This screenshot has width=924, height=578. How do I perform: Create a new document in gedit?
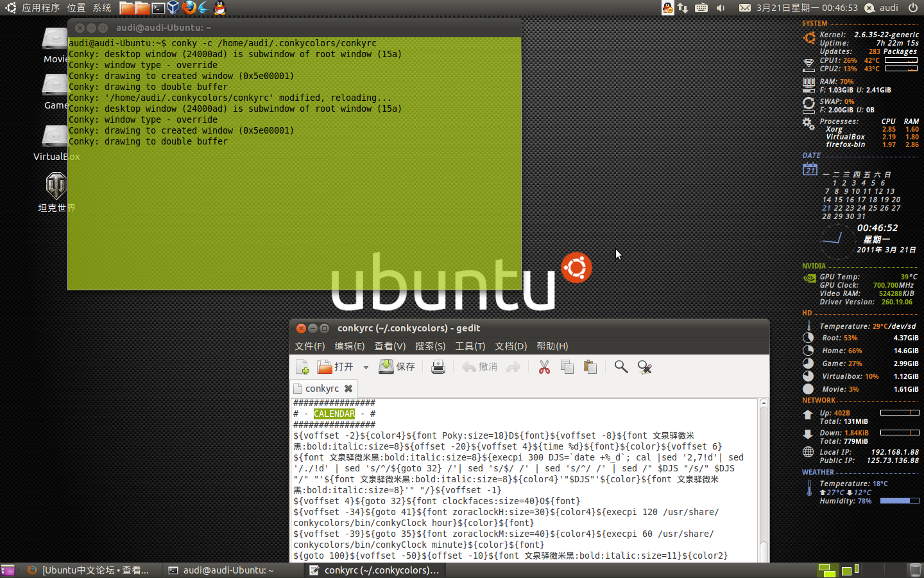click(x=302, y=367)
